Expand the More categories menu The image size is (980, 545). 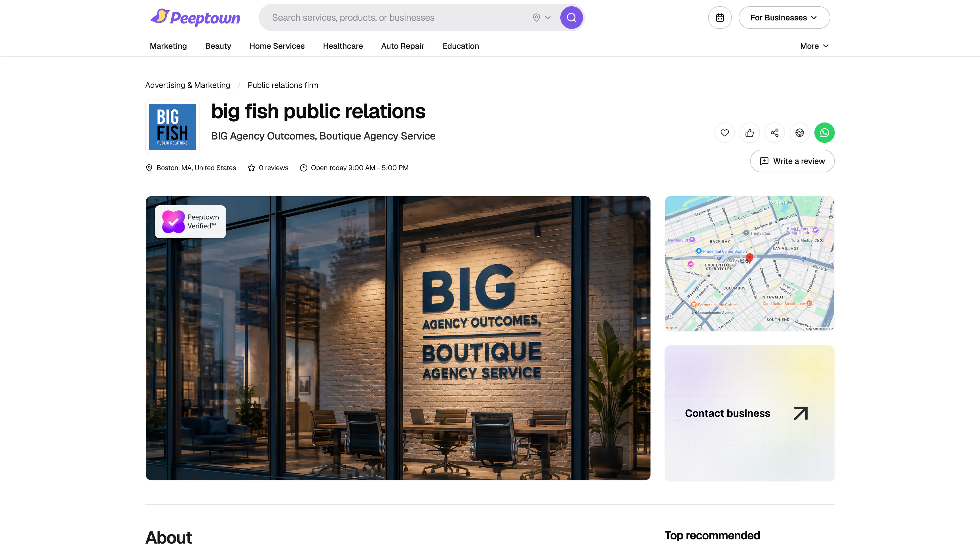click(x=814, y=46)
